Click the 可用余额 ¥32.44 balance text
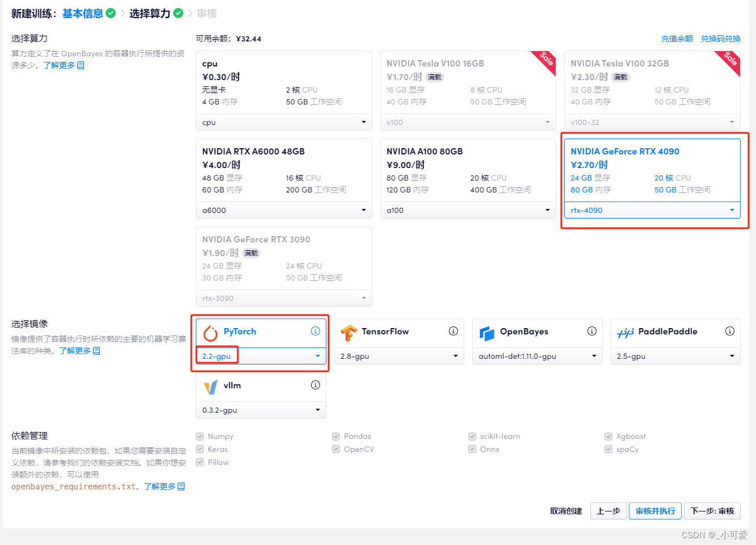Screen dimensions: 756x545 [229, 39]
